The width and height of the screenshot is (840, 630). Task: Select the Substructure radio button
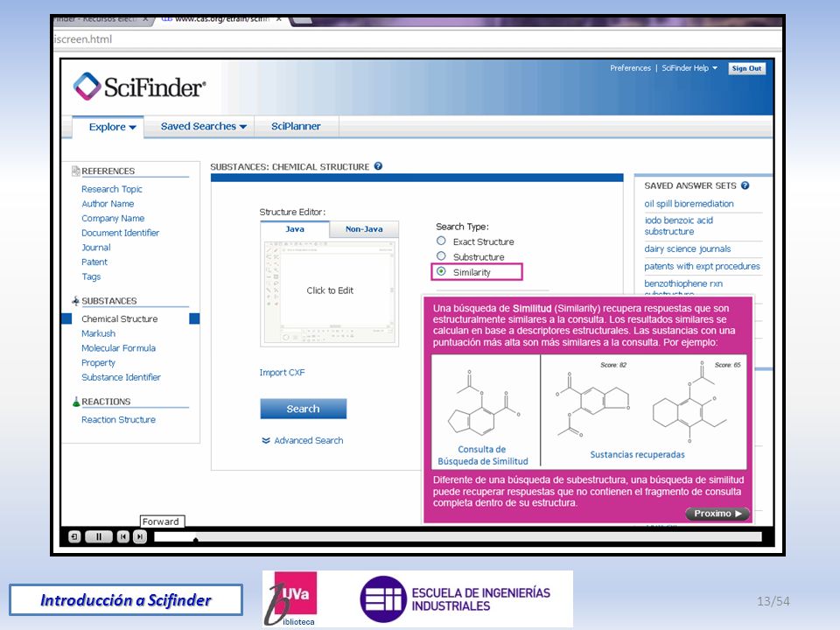(441, 256)
